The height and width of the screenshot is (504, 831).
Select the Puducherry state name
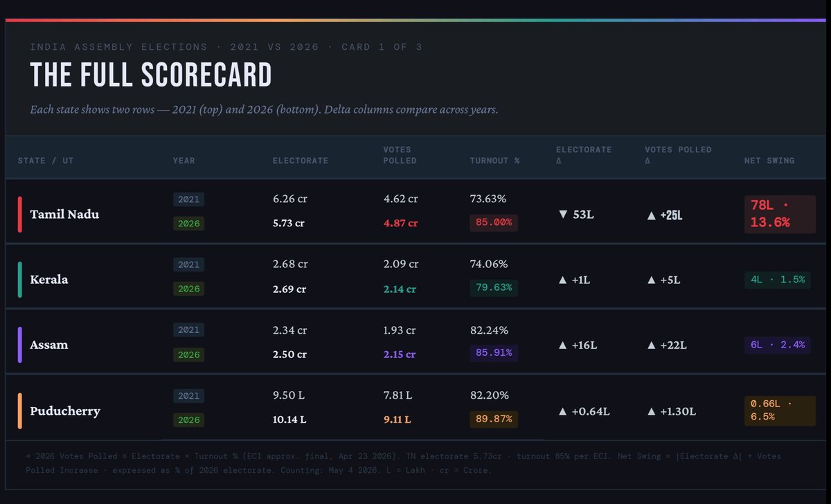[65, 411]
